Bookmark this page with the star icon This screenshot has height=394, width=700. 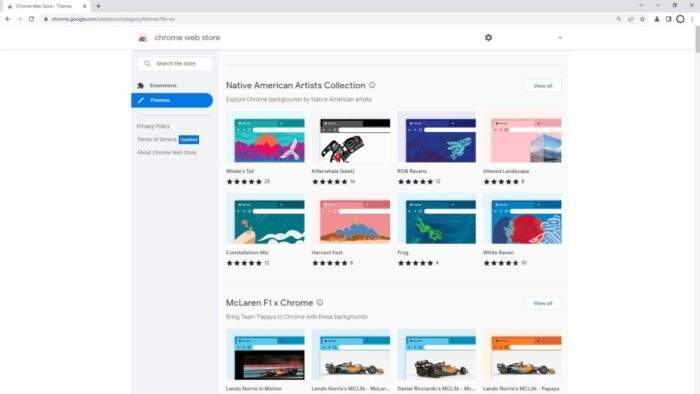[x=642, y=19]
